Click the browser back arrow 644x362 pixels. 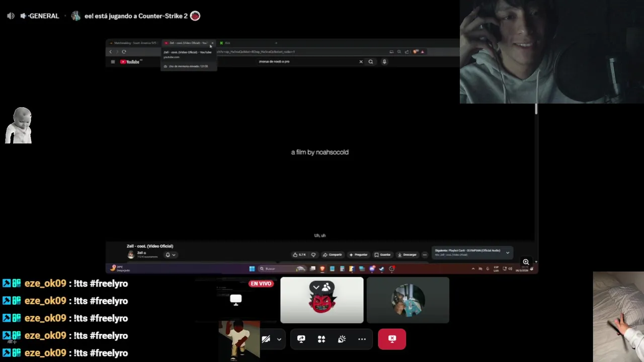pos(111,51)
